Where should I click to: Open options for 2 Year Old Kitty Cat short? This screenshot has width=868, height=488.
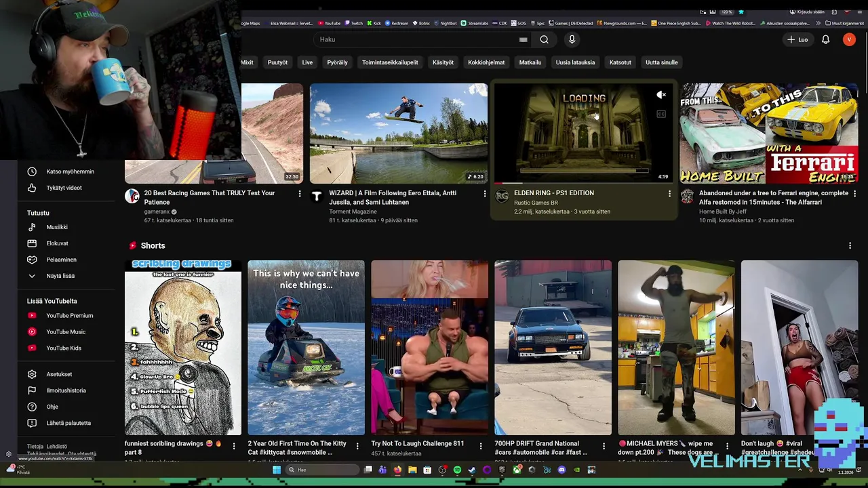click(x=357, y=446)
